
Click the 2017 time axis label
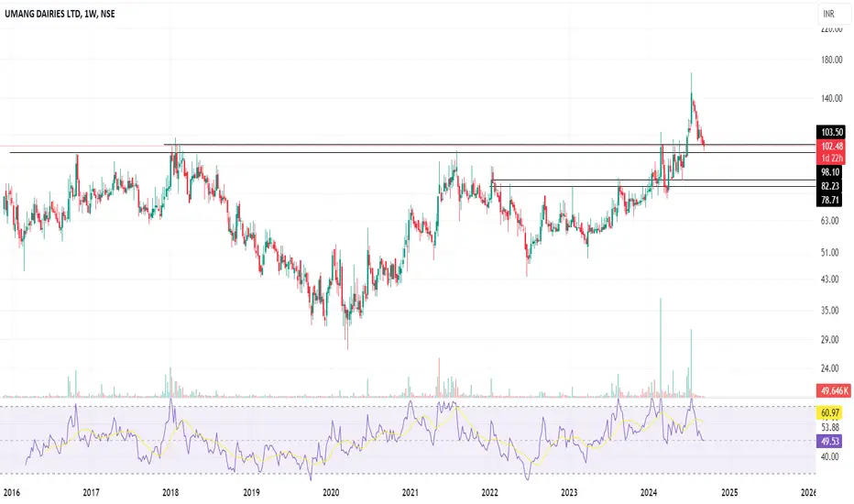91,493
